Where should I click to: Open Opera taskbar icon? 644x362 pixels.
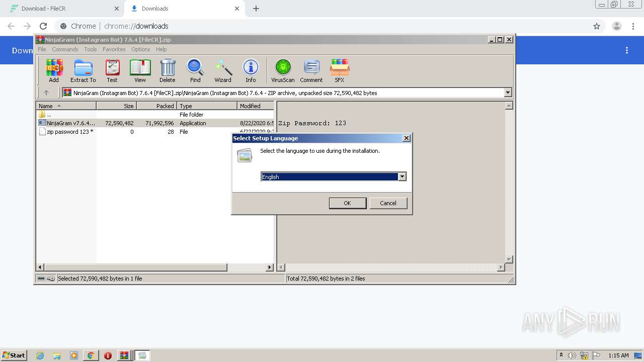point(108,355)
